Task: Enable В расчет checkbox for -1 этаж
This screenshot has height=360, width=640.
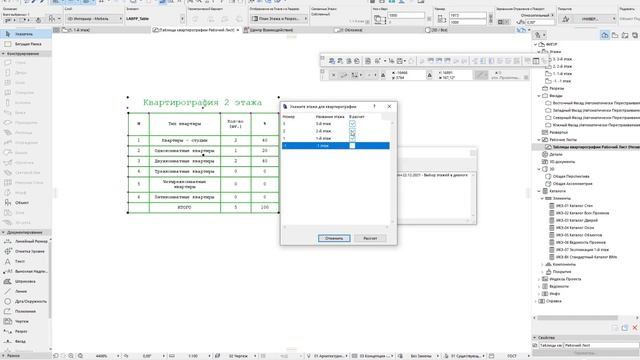Action: (352, 146)
